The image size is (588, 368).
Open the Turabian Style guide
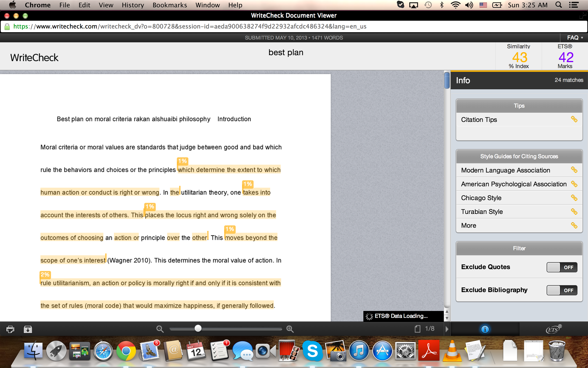point(519,212)
